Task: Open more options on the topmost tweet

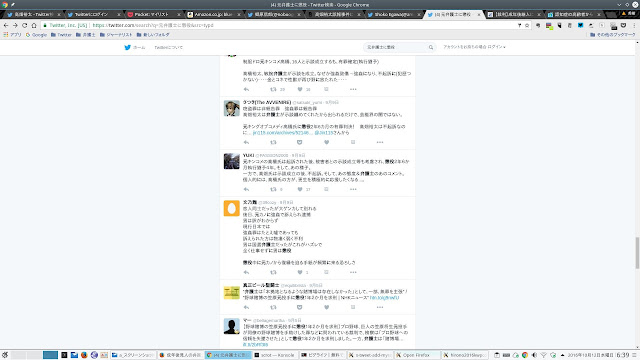Action: tap(353, 89)
